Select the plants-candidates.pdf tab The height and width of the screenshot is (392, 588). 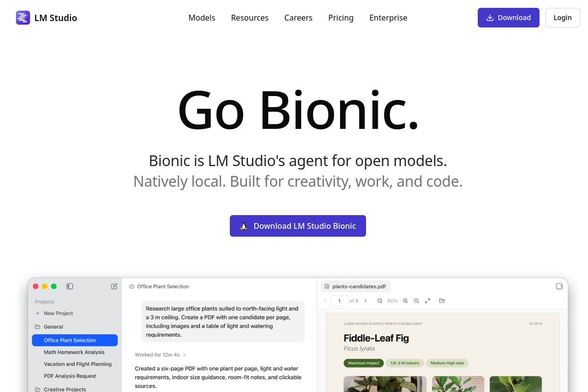[x=355, y=286]
